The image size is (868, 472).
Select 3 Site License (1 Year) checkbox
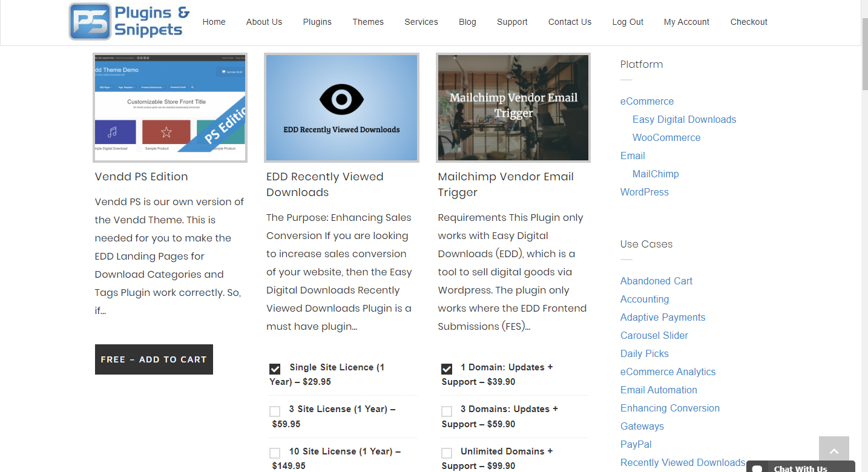pos(275,411)
